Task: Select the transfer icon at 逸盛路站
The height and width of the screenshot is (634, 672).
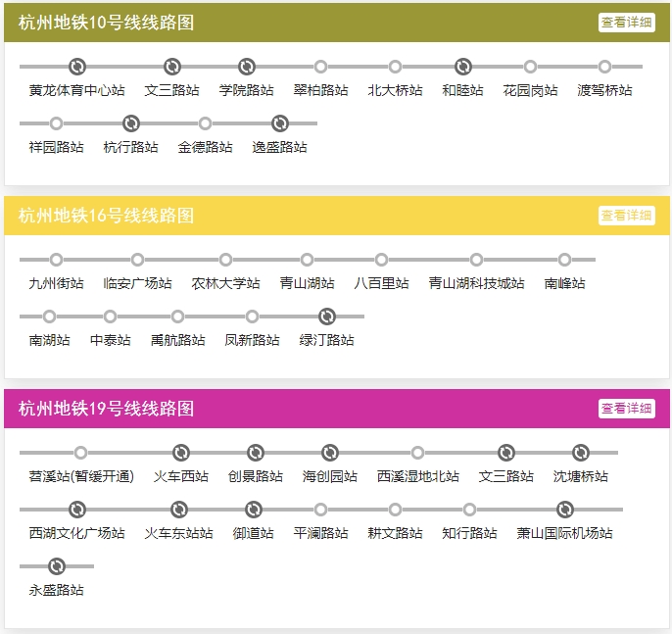Action: pyautogui.click(x=279, y=123)
